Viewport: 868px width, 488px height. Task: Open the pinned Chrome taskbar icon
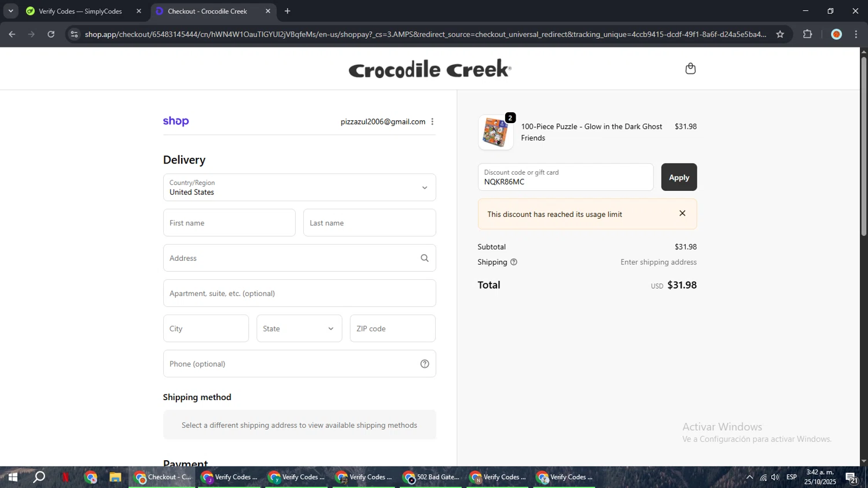(x=90, y=477)
